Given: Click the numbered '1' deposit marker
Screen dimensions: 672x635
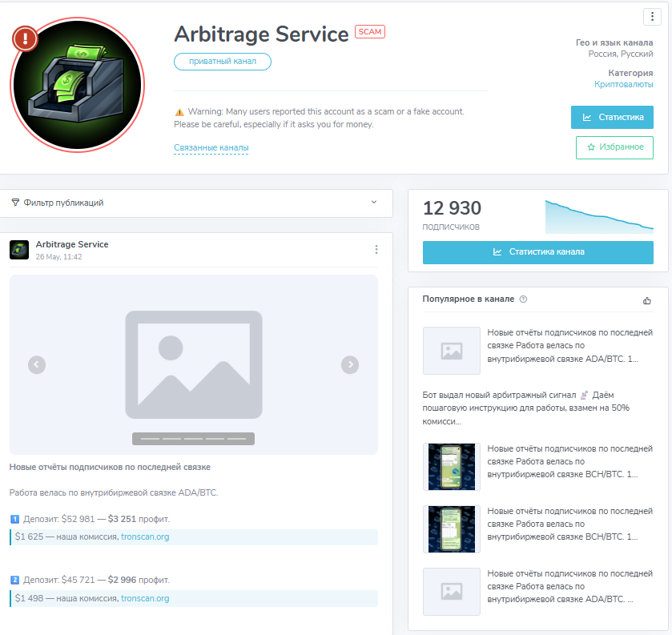Looking at the screenshot, I should (14, 520).
